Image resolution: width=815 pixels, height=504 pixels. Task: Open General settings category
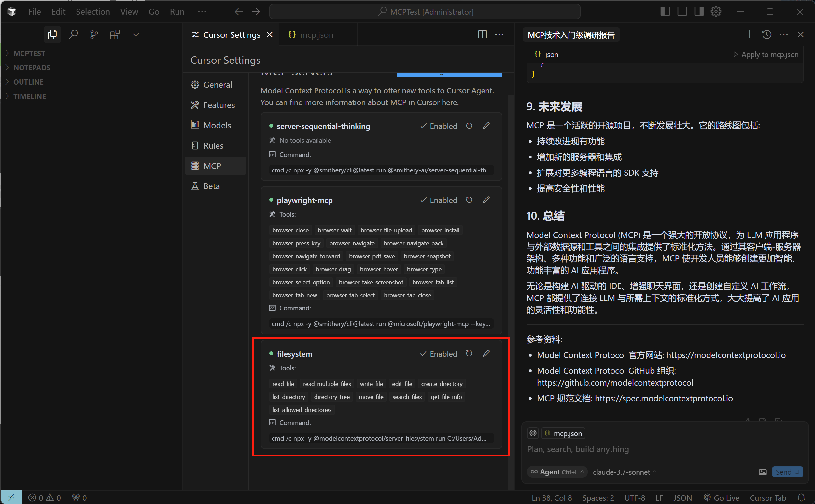[216, 85]
